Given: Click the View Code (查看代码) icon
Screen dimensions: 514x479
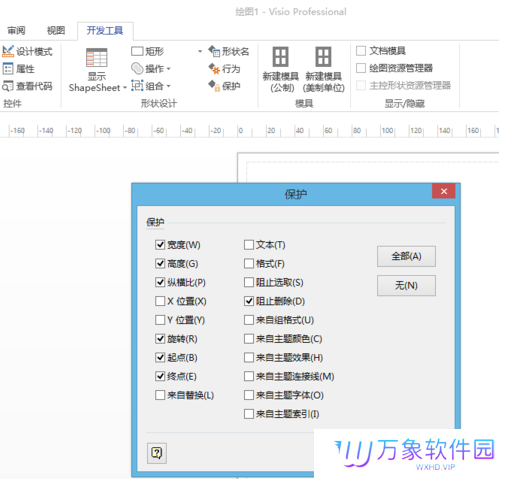Looking at the screenshot, I should tap(7, 86).
